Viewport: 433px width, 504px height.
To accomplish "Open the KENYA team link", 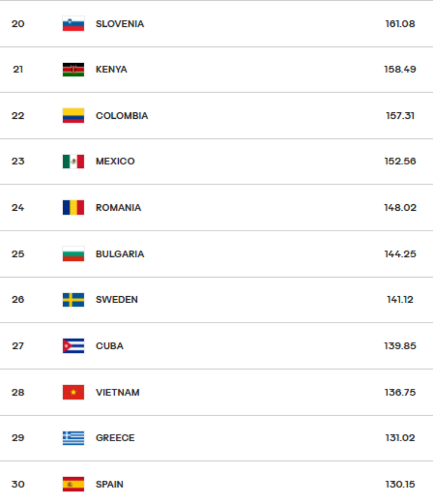I will tap(111, 70).
